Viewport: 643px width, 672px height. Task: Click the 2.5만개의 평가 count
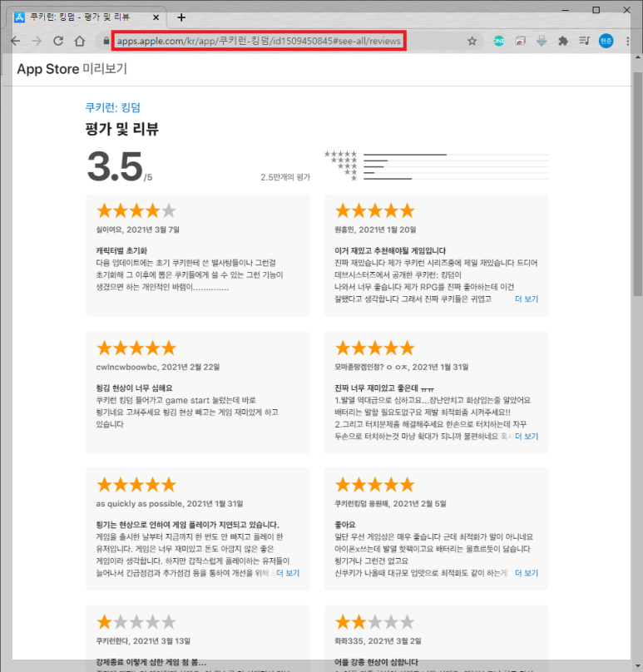click(285, 177)
